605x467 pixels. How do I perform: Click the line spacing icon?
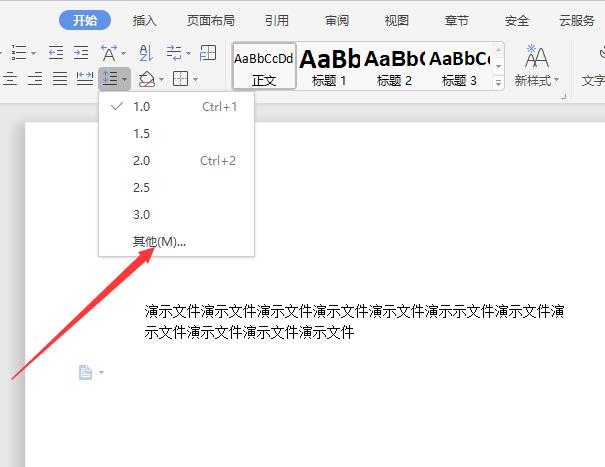110,78
